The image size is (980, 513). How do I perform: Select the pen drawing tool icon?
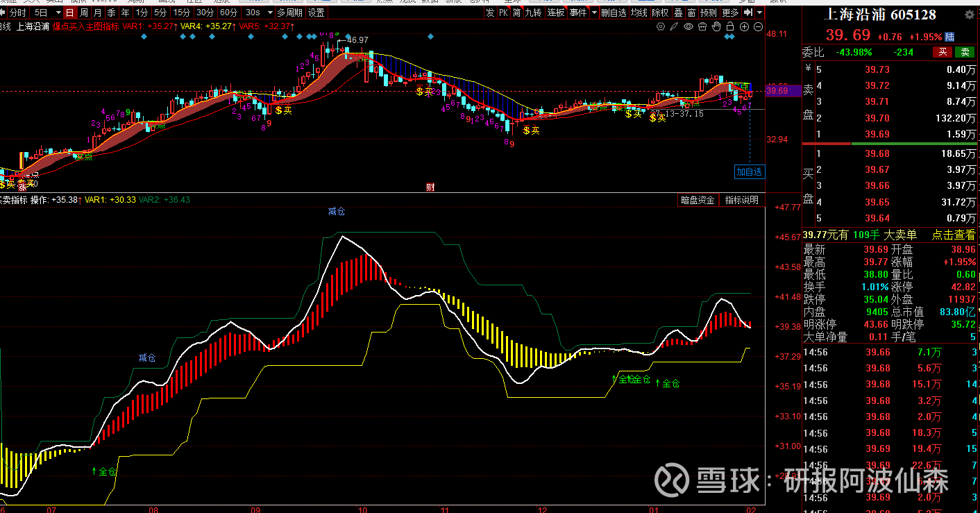pos(674,27)
